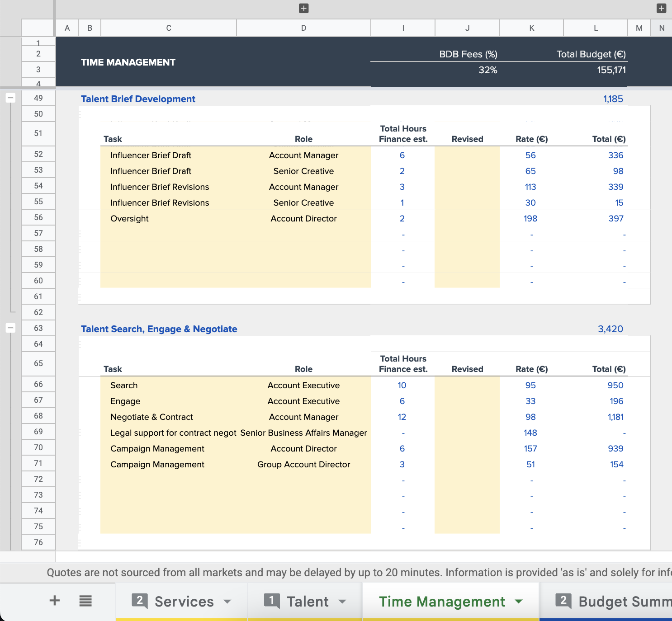This screenshot has width=672, height=621.
Task: Select row 66 header
Action: [38, 384]
